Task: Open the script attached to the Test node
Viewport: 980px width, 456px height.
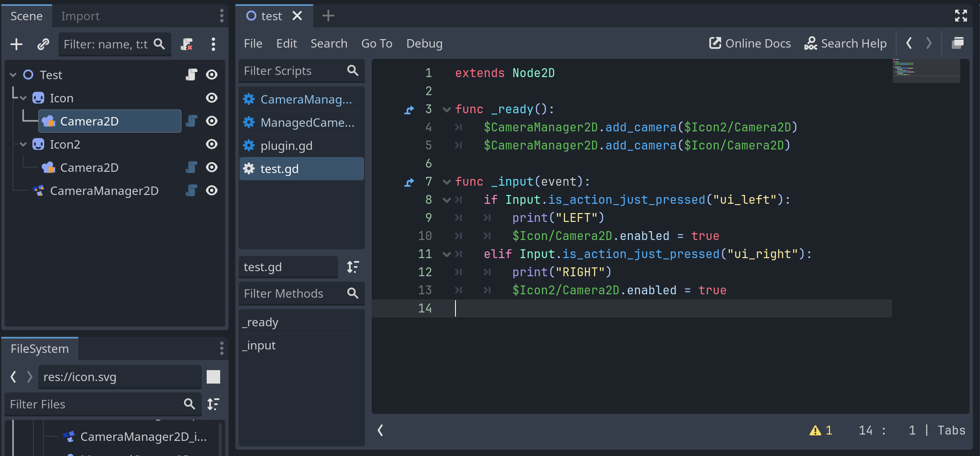Action: 192,75
